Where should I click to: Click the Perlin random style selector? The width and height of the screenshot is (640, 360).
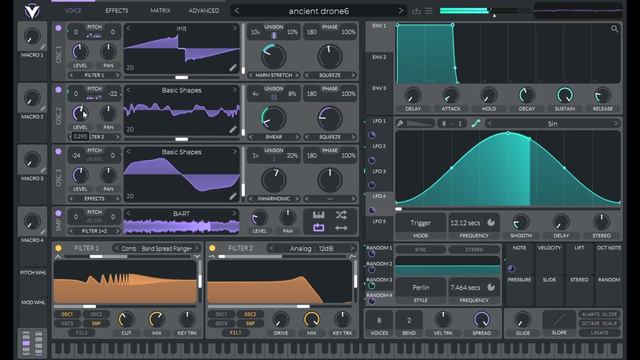pos(420,288)
